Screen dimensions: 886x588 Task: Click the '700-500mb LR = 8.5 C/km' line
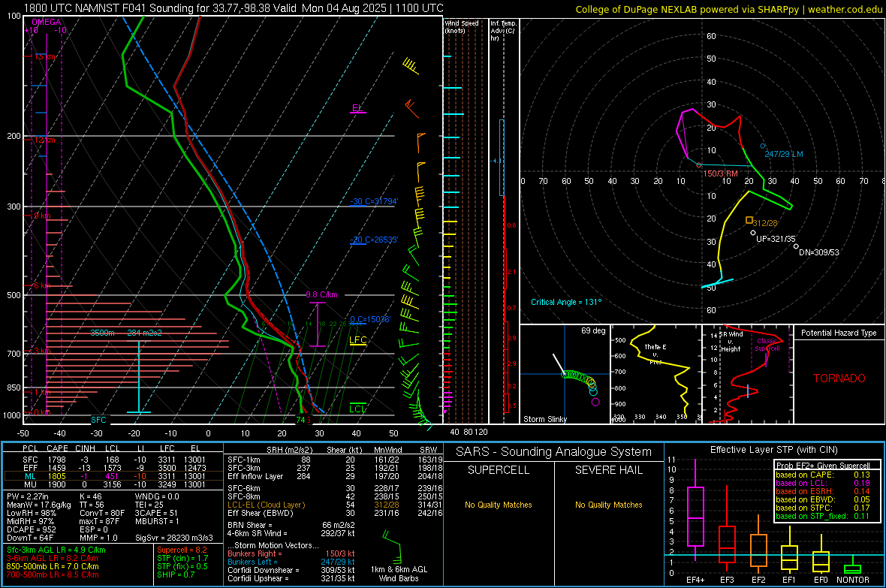tap(53, 574)
